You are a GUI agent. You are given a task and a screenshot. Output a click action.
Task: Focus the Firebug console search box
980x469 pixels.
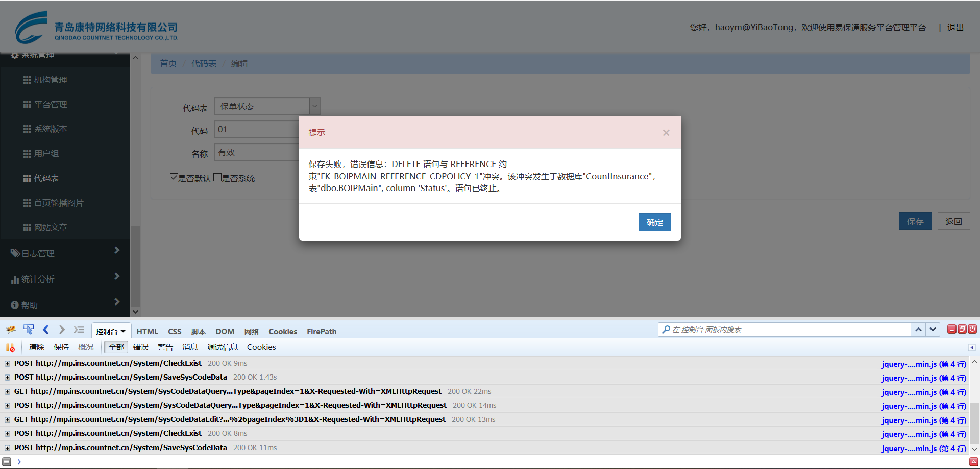point(785,330)
